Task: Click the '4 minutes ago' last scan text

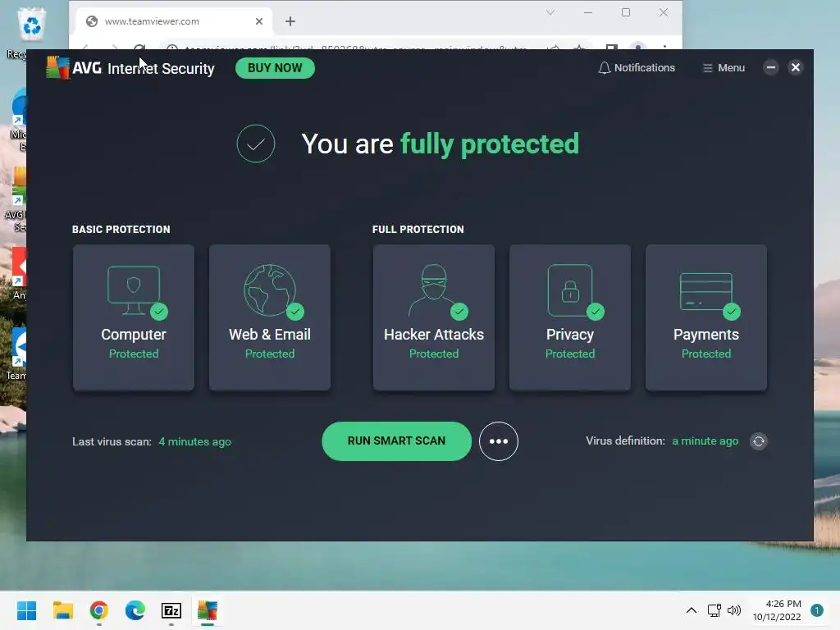Action: (x=195, y=442)
